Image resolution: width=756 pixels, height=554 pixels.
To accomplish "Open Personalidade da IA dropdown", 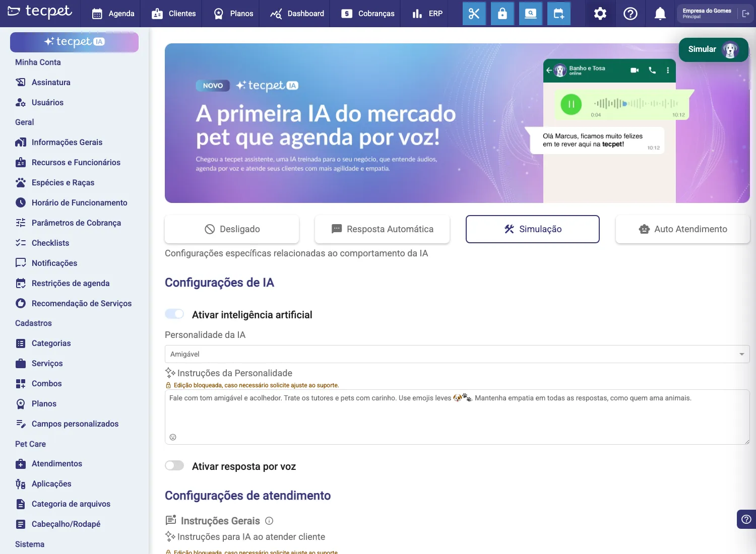I will pos(457,354).
